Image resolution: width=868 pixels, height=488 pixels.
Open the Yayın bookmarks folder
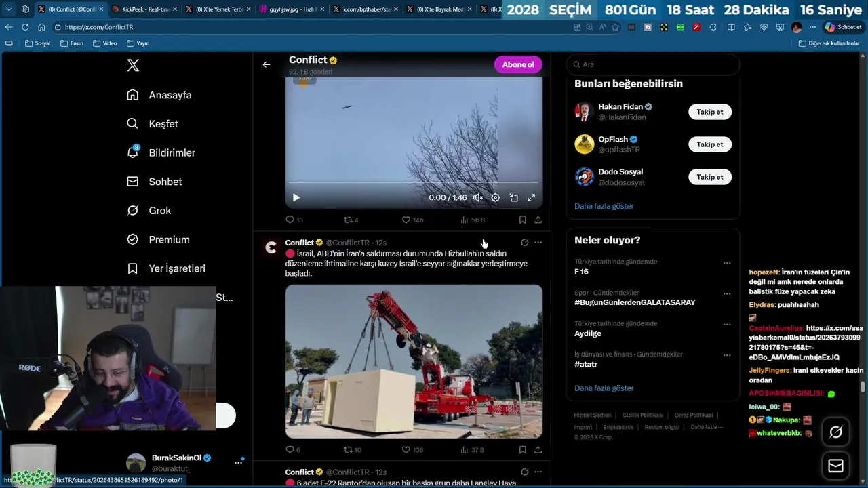(138, 43)
